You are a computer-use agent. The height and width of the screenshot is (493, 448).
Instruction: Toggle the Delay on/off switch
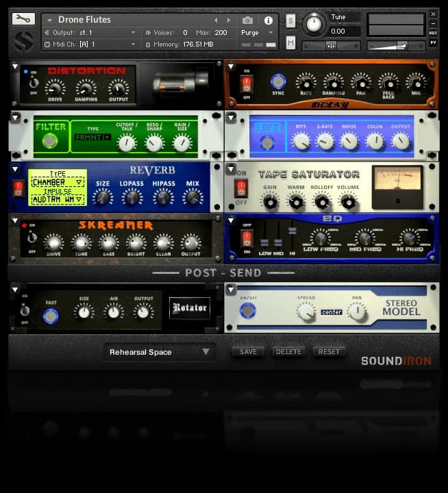click(x=246, y=85)
